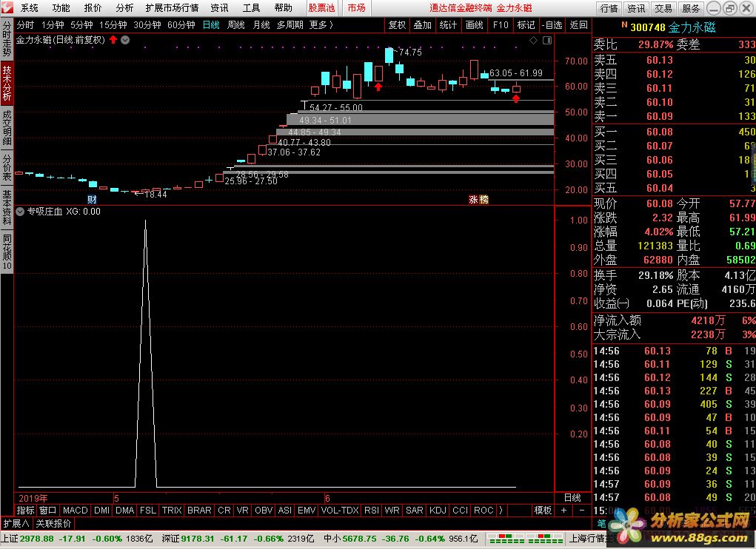This screenshot has width=756, height=549.
Task: Expand the 扩展∧ panel
Action: (x=16, y=524)
